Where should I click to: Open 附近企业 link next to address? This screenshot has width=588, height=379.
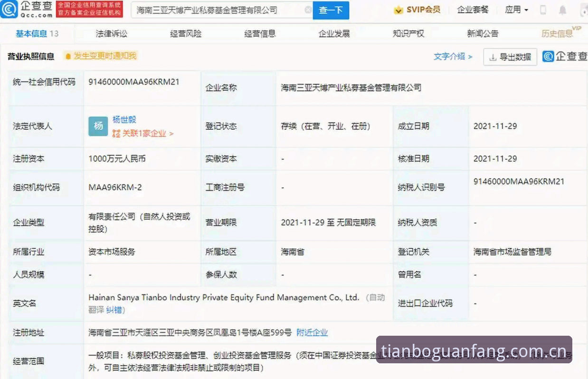point(312,332)
